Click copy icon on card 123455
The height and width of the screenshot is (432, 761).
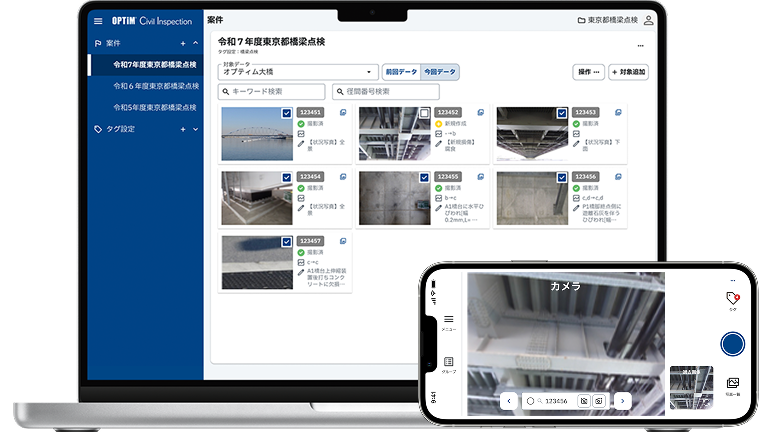click(480, 177)
